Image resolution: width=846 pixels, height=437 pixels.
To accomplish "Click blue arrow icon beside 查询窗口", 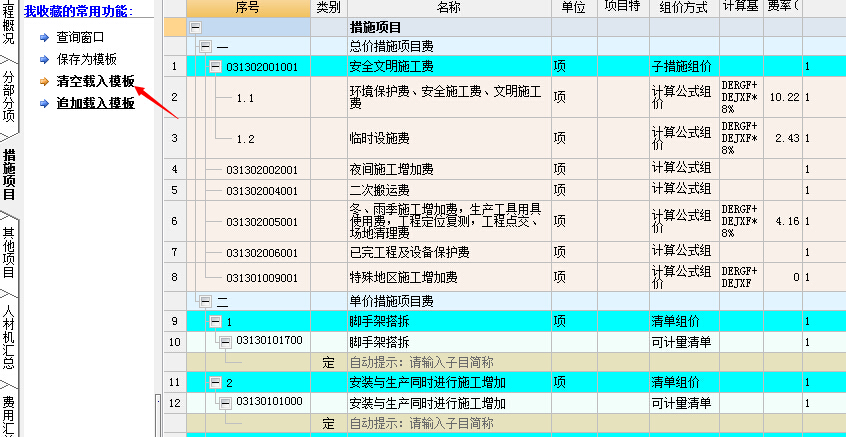I will (x=44, y=38).
